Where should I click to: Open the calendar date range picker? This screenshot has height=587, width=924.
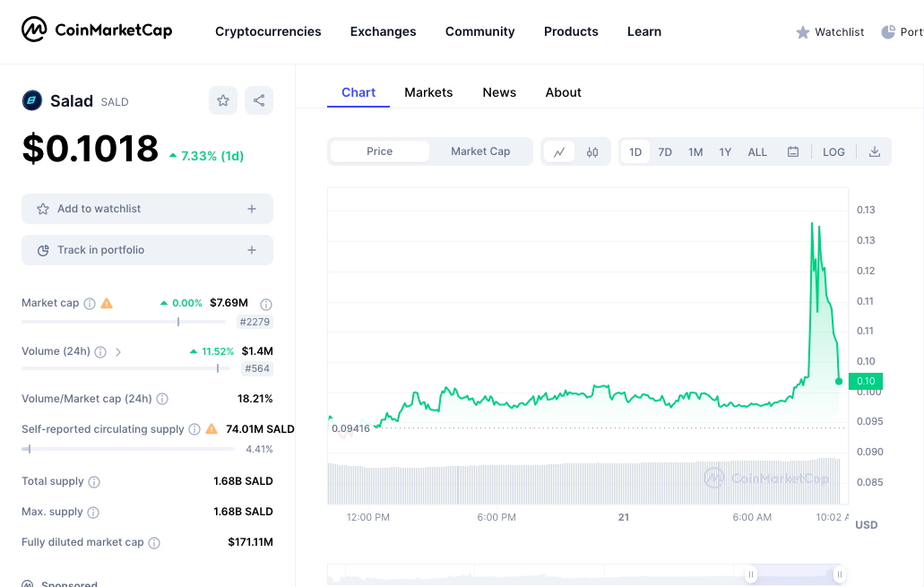coord(793,152)
